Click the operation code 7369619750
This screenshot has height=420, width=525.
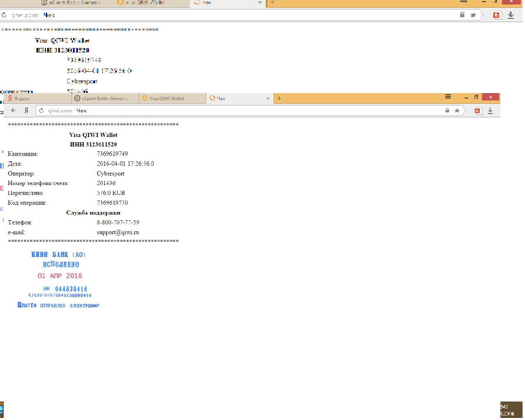click(112, 203)
